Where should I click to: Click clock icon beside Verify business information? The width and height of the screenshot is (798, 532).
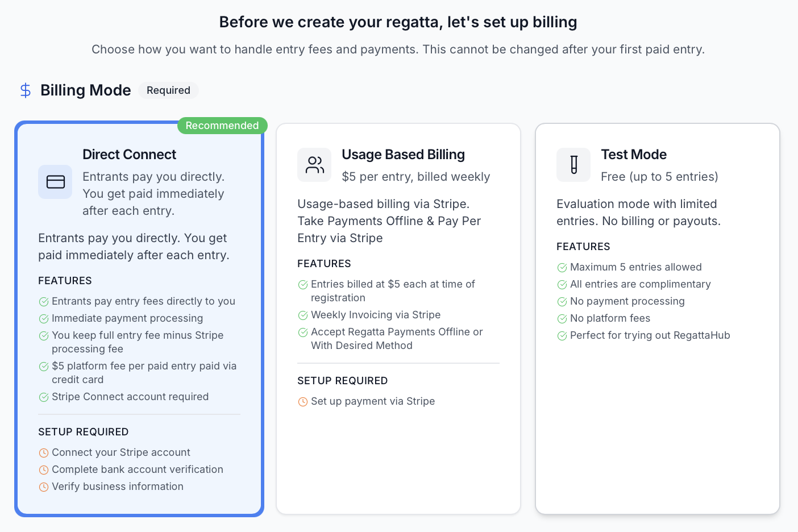(44, 487)
